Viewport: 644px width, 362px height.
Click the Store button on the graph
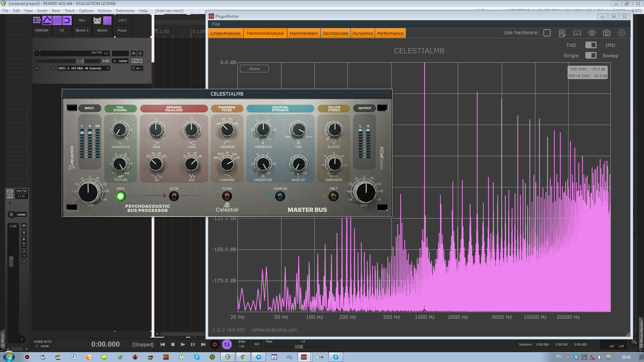coord(254,69)
